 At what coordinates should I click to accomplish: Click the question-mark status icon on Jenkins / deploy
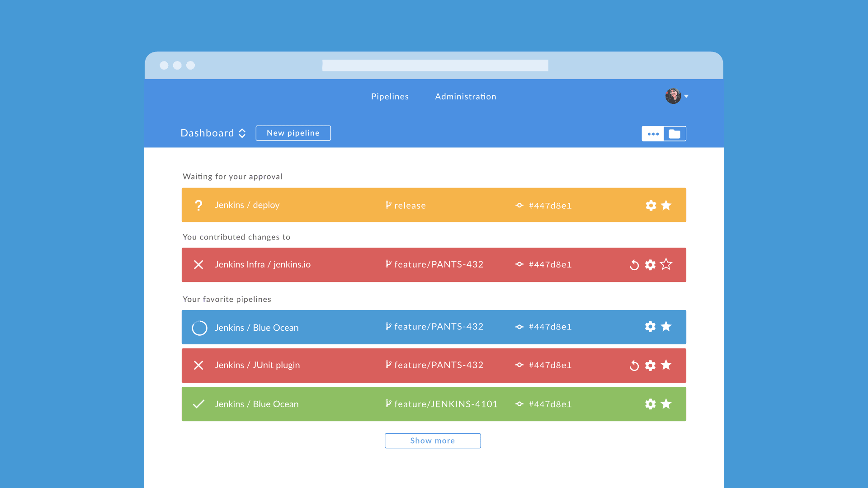click(198, 205)
